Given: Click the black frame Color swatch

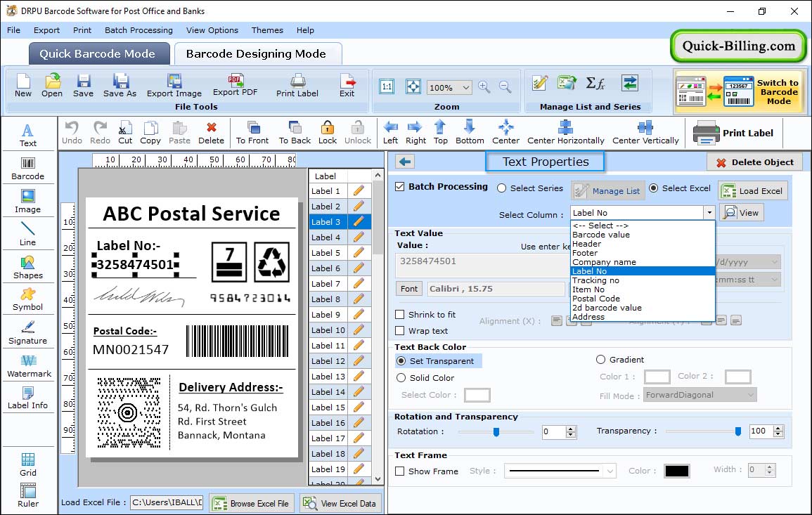Looking at the screenshot, I should point(677,471).
